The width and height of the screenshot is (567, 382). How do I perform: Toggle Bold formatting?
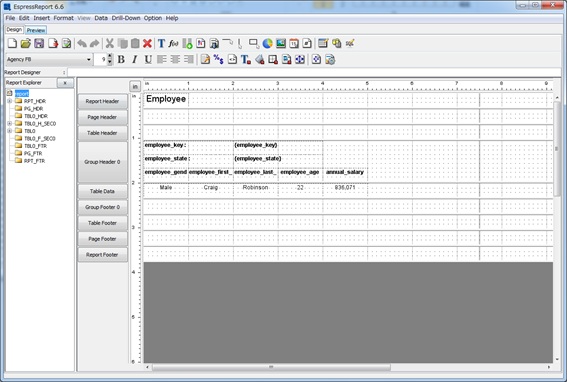click(x=121, y=59)
